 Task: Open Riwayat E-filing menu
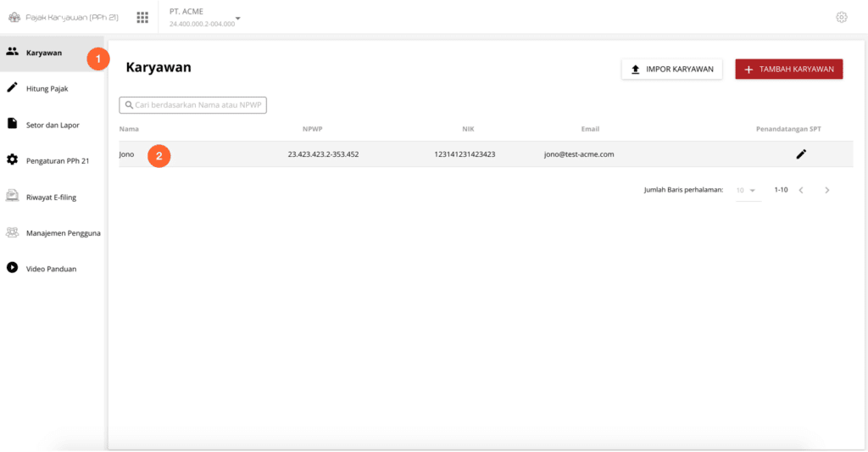52,197
